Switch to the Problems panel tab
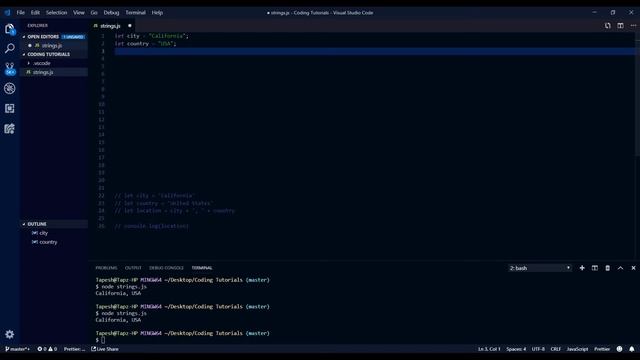Image resolution: width=640 pixels, height=360 pixels. [106, 268]
